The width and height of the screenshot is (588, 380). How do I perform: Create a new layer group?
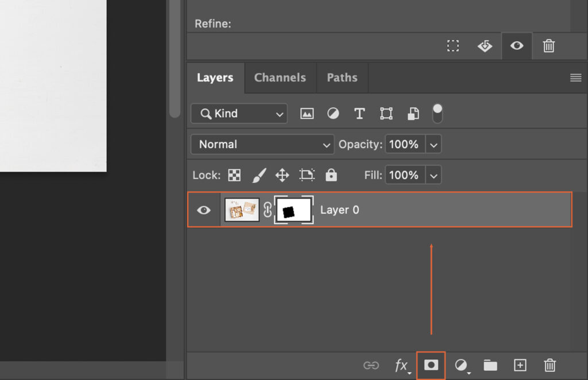click(490, 365)
